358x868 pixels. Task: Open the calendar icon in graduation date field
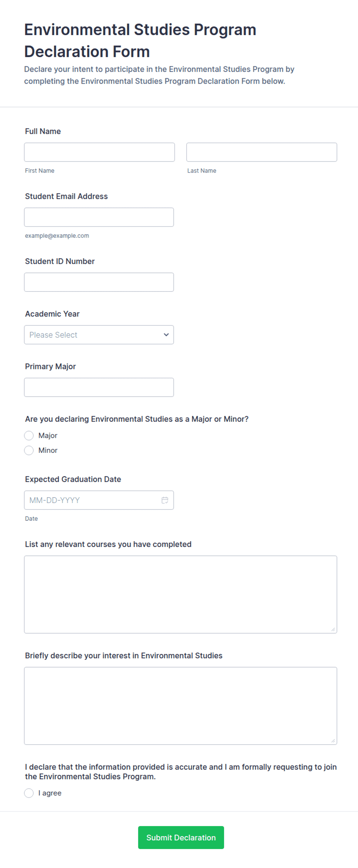pyautogui.click(x=165, y=500)
